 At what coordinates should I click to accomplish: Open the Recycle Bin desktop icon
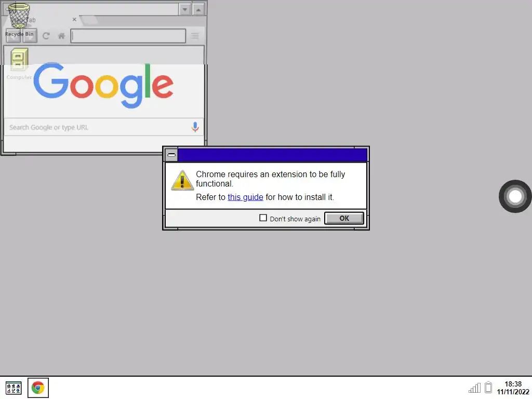coord(19,20)
